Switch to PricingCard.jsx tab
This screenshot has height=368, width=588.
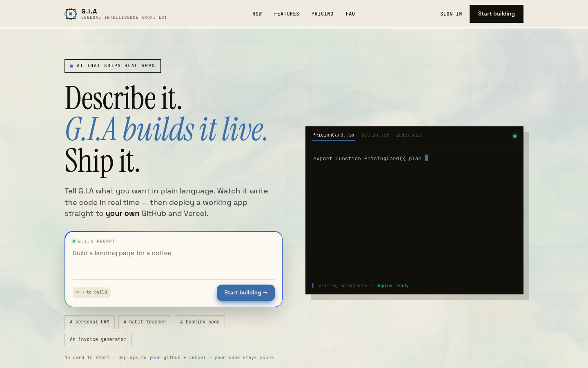(334, 135)
